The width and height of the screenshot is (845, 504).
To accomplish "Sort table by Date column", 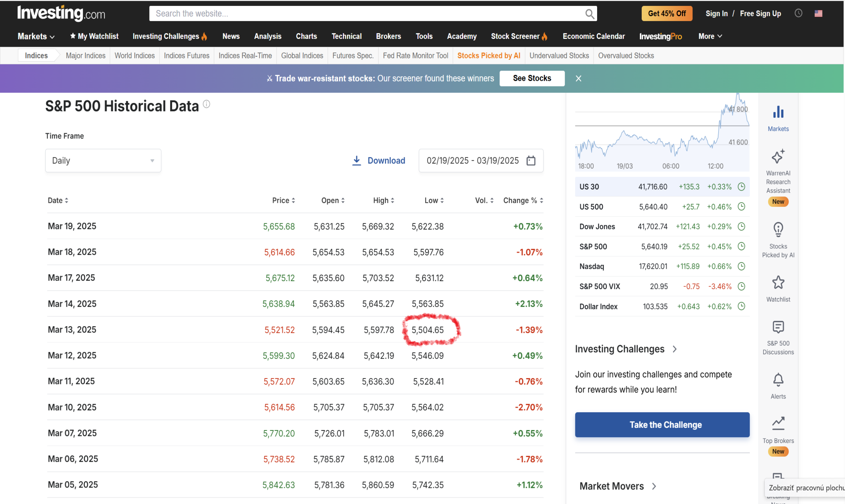I will 58,200.
